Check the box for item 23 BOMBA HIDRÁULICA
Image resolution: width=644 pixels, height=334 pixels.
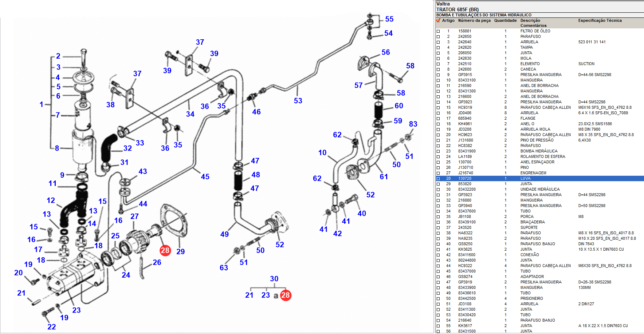(438, 151)
